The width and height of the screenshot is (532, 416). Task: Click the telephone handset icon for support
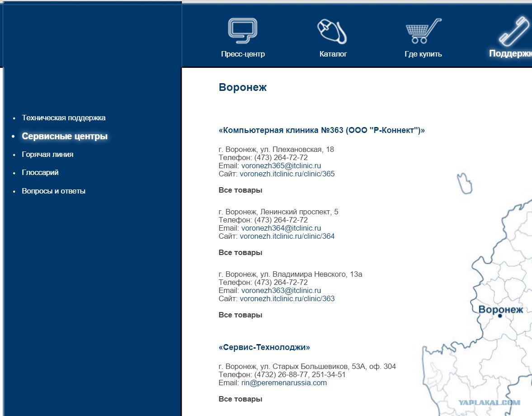tap(514, 32)
